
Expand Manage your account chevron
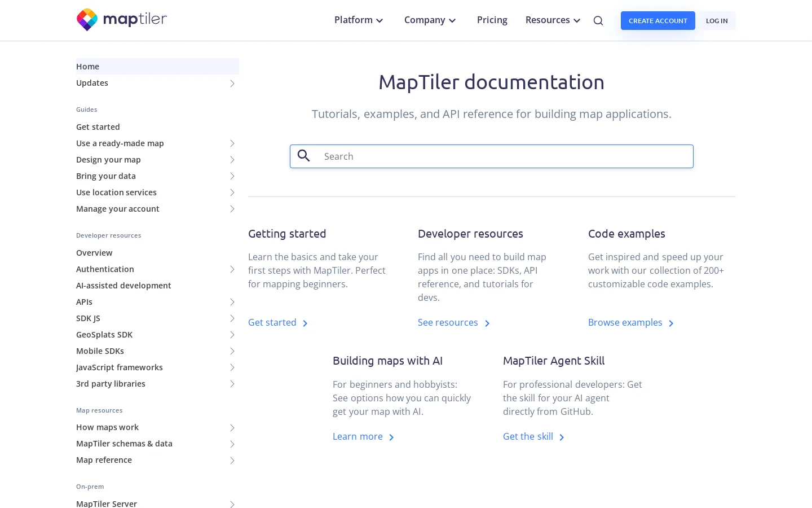(x=232, y=209)
